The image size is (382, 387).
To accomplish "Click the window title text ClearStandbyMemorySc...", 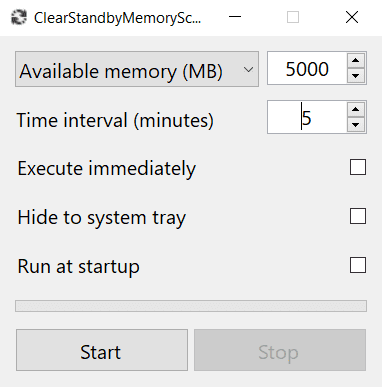I will (117, 18).
